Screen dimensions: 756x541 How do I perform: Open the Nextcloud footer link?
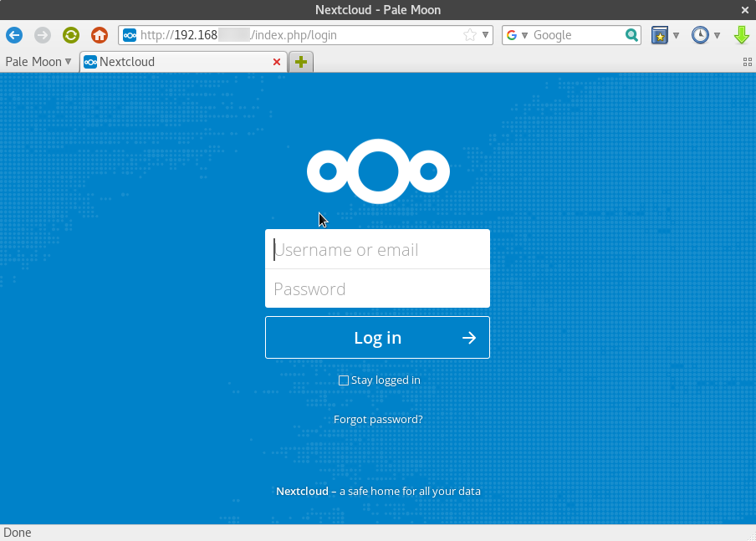[302, 492]
